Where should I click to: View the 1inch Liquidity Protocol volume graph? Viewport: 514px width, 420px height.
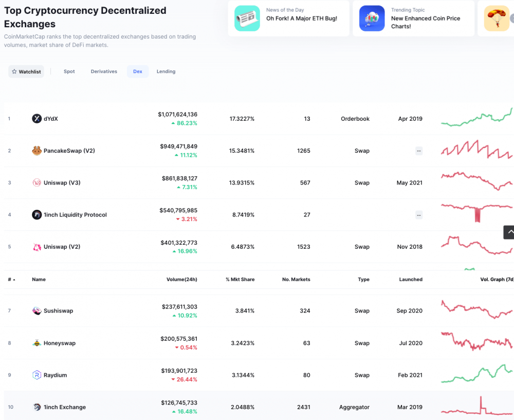click(476, 213)
